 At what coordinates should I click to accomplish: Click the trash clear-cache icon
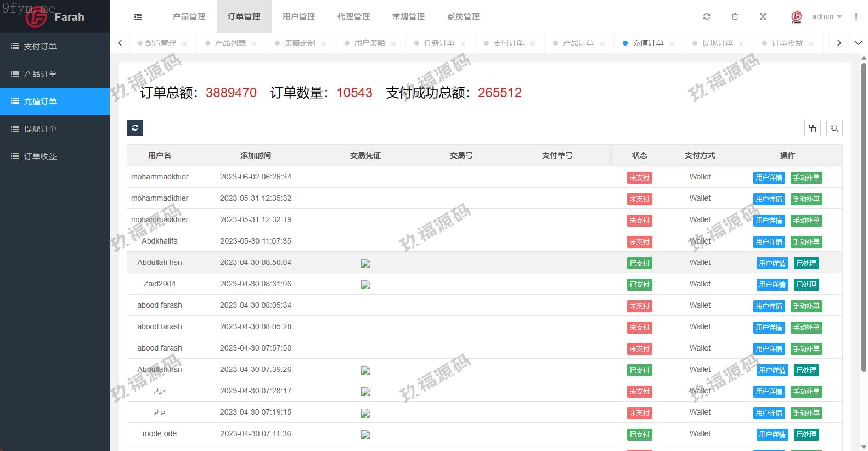click(x=735, y=17)
